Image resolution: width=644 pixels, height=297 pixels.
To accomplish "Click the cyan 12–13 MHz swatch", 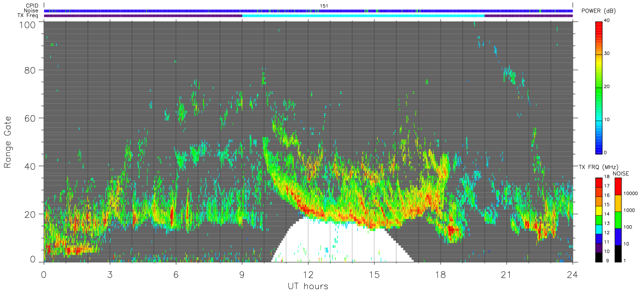I will 598,229.
